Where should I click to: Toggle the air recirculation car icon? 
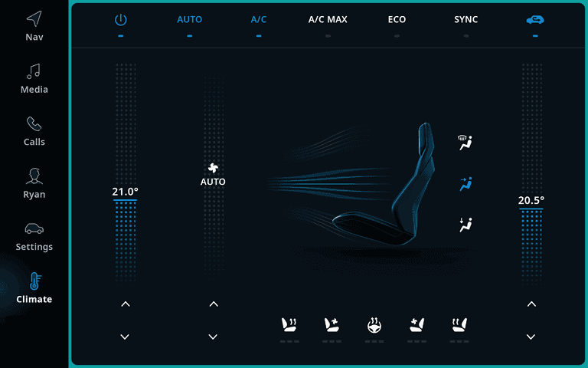point(534,19)
